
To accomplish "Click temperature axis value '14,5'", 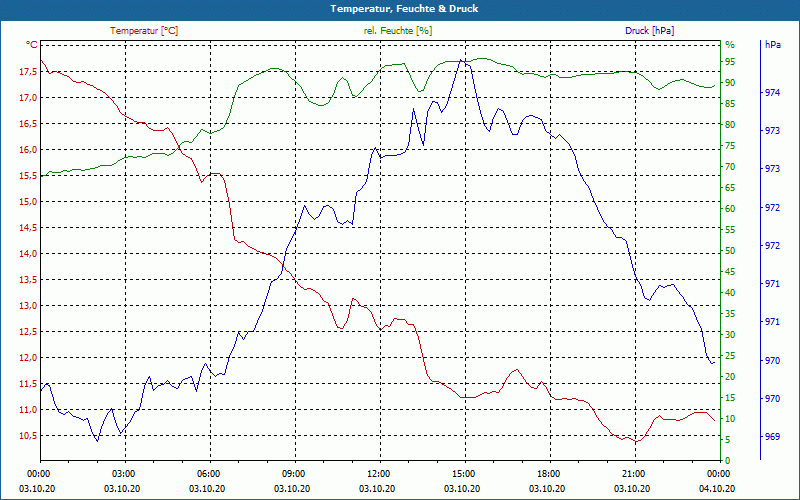I will [x=28, y=228].
